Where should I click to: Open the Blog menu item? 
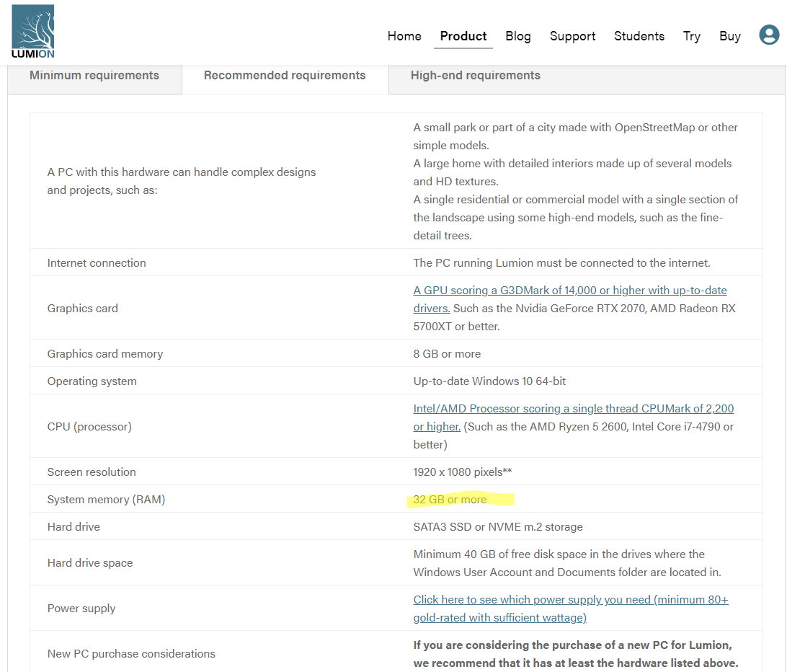(x=518, y=36)
